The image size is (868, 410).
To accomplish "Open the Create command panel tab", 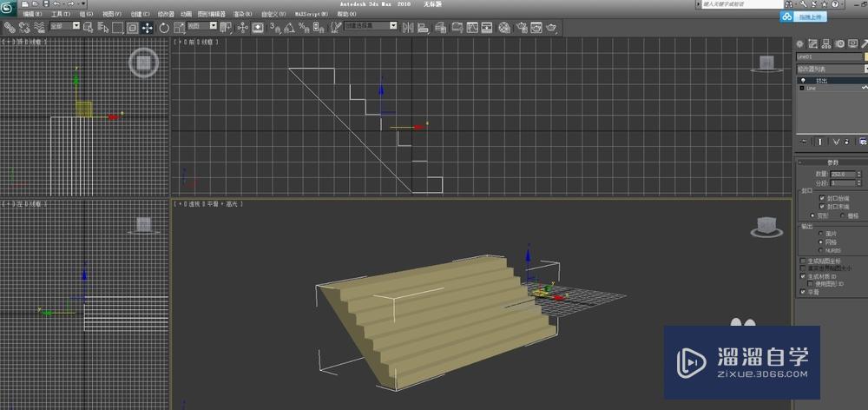I will [800, 44].
